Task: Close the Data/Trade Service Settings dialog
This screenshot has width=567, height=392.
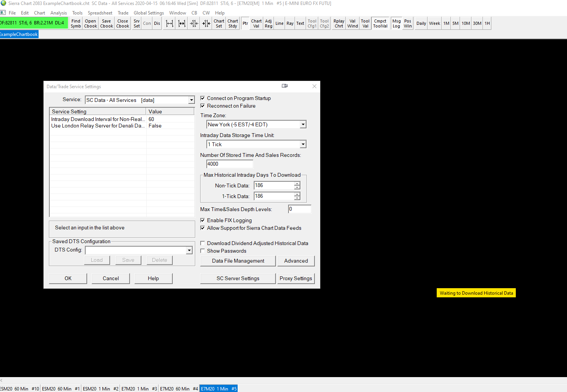Action: click(314, 86)
